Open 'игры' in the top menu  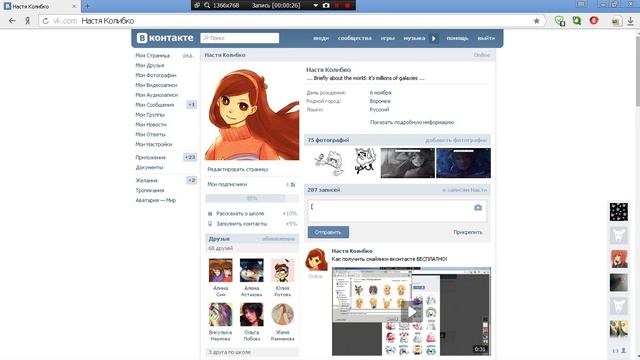(x=387, y=38)
